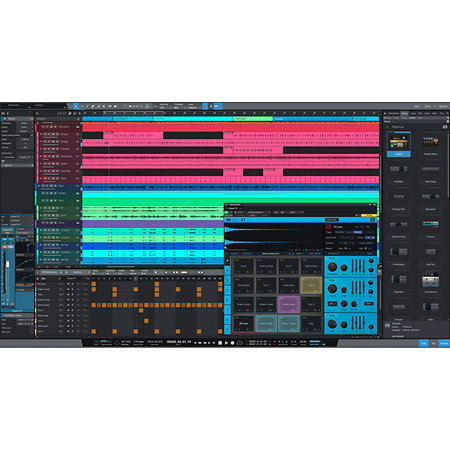The width and height of the screenshot is (450, 450).
Task: Switch to the Effects tab in the browser
Action: click(404, 114)
